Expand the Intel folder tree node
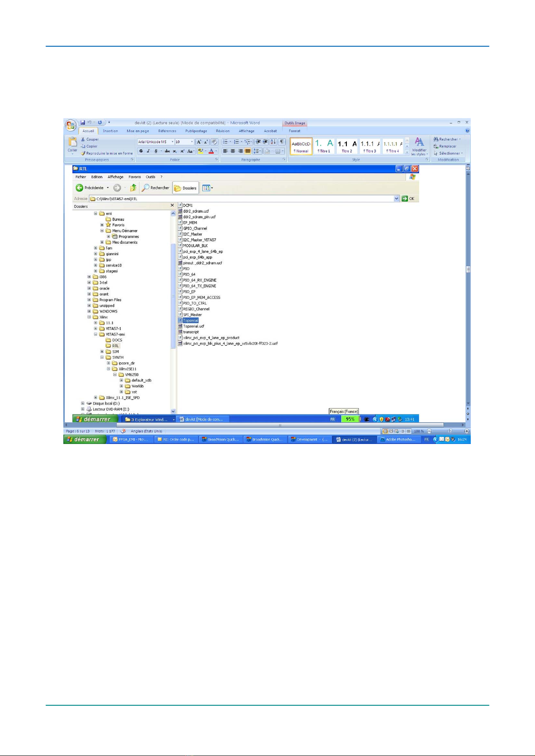Screen dimensions: 535x756 coord(89,283)
